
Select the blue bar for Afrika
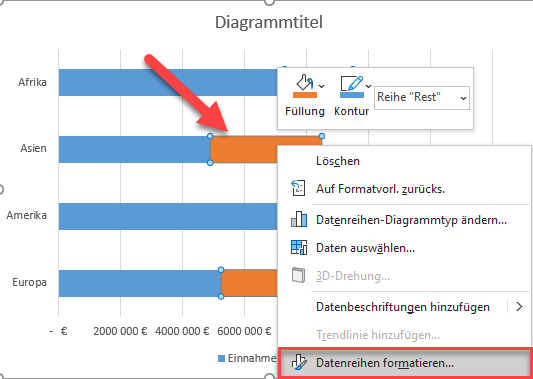[x=168, y=83]
